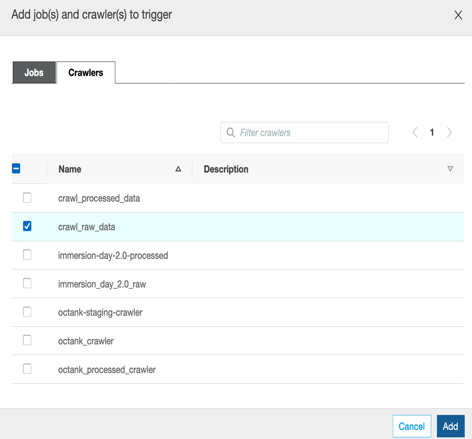Select immersion-day-2.0-processed checkbox
Image resolution: width=472 pixels, height=439 pixels.
coord(27,255)
